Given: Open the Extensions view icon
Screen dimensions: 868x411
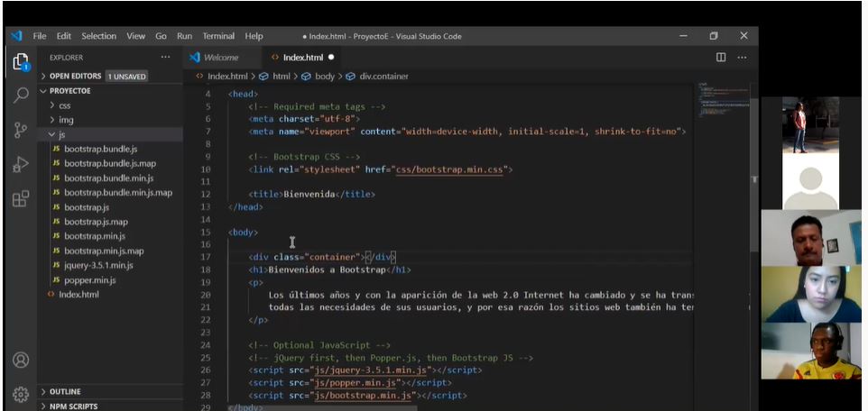Looking at the screenshot, I should [20, 198].
